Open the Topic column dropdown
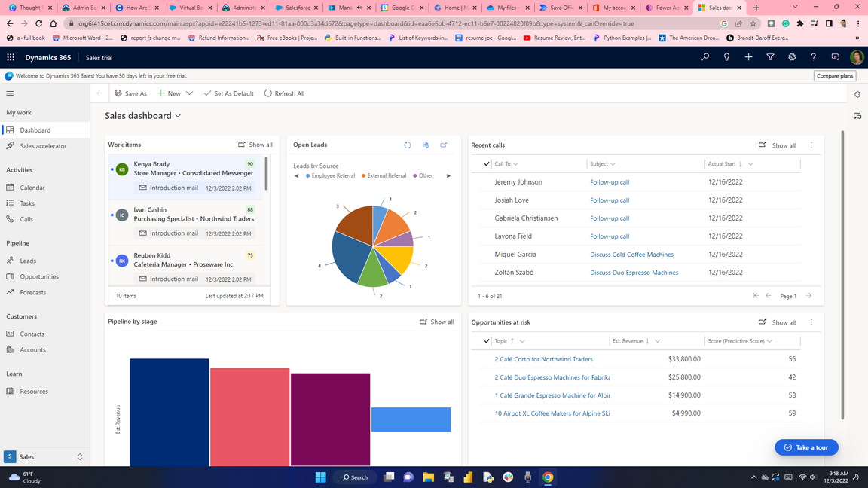Viewport: 868px width, 488px height. [522, 341]
